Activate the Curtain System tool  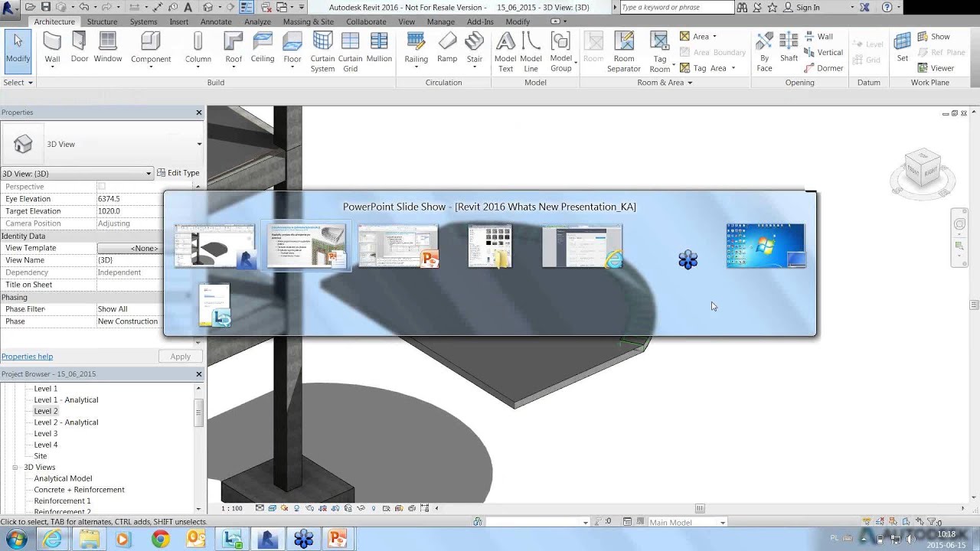point(322,52)
